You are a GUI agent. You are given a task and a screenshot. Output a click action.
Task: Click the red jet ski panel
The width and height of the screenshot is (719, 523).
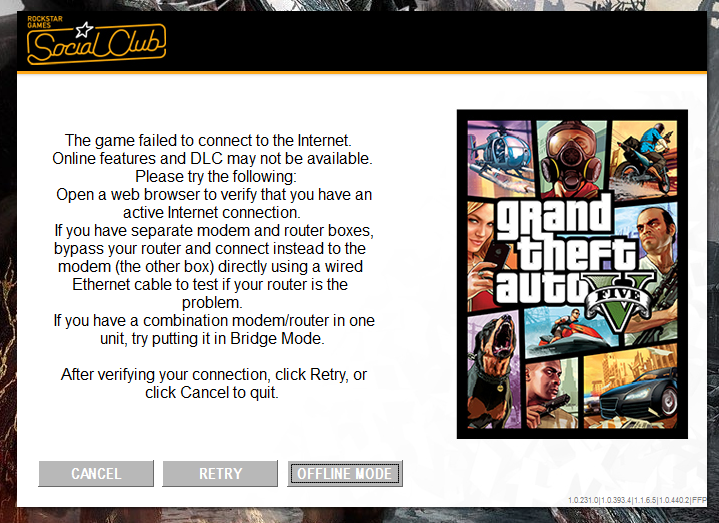(x=569, y=330)
